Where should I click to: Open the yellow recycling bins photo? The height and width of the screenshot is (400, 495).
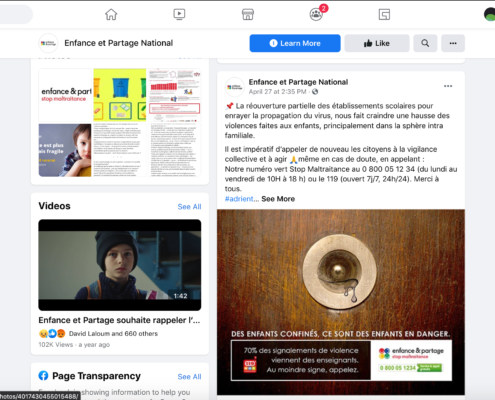coord(120,95)
